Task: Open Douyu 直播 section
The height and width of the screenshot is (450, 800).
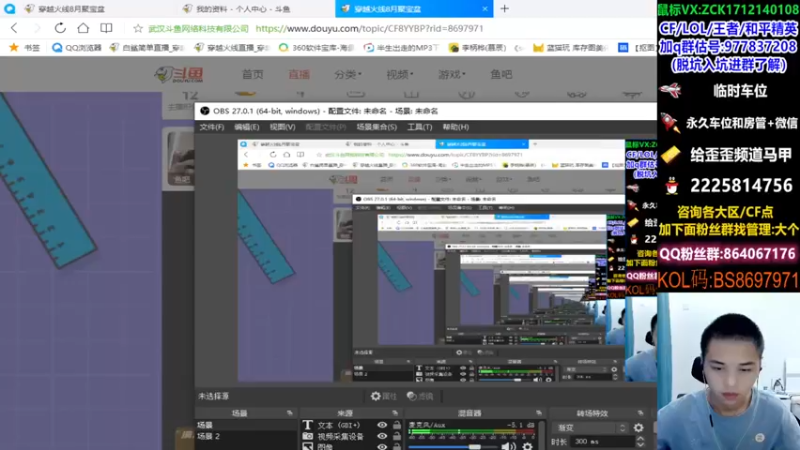Action: [299, 74]
